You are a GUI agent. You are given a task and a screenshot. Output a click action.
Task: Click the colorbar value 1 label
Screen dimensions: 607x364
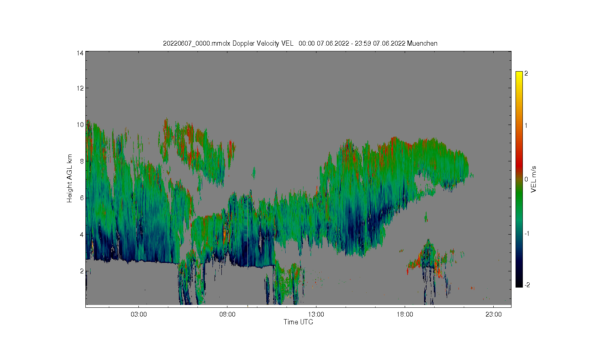[526, 125]
